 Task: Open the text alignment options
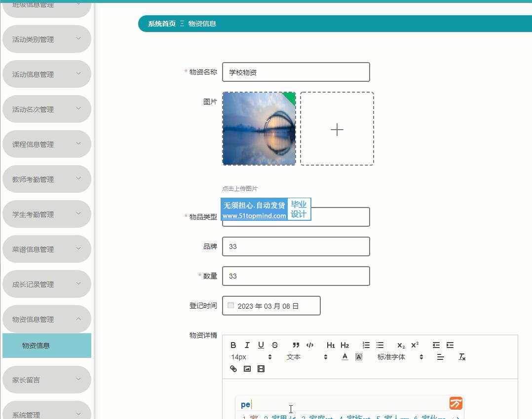click(x=440, y=356)
